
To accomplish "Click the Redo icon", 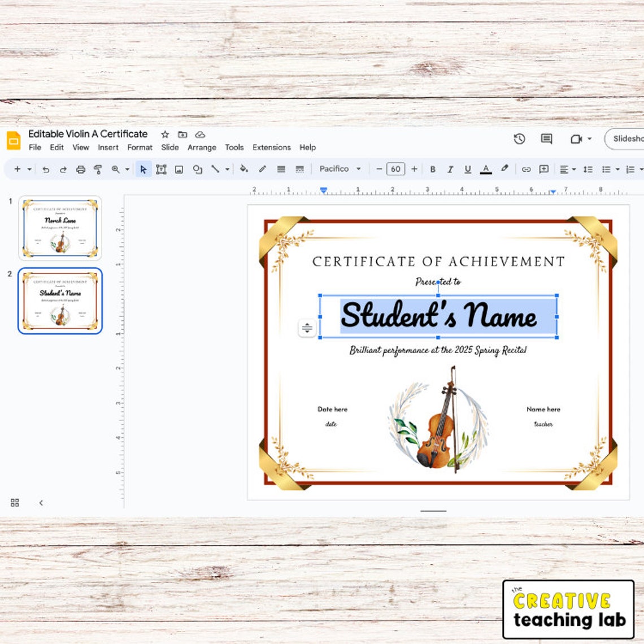I will coord(63,169).
